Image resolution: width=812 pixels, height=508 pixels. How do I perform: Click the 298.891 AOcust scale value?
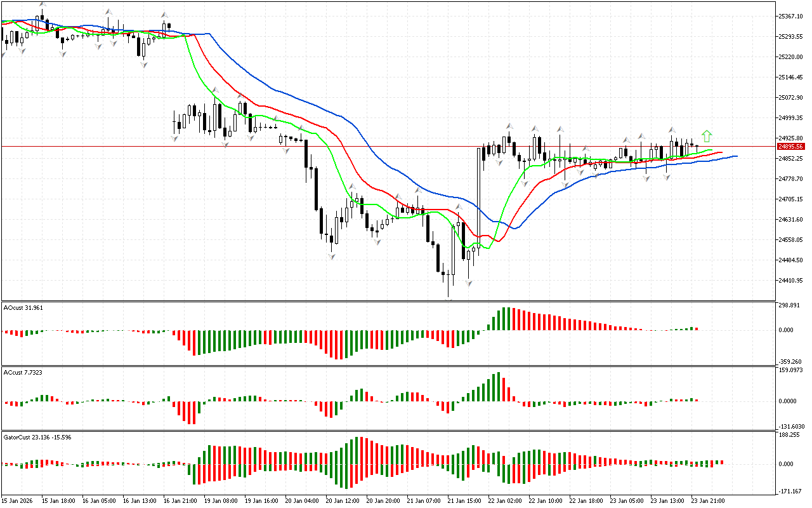pos(790,305)
